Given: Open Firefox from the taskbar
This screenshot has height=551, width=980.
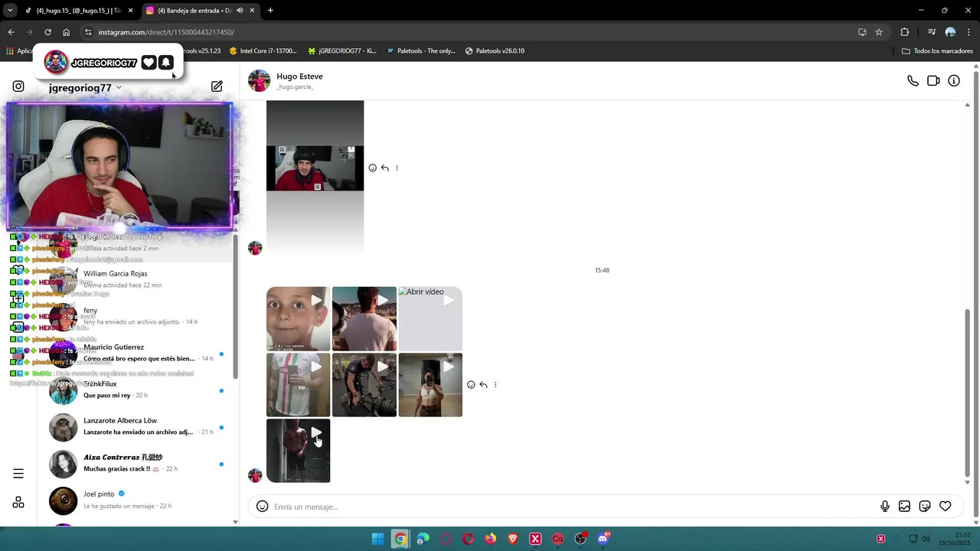Looking at the screenshot, I should 490,539.
